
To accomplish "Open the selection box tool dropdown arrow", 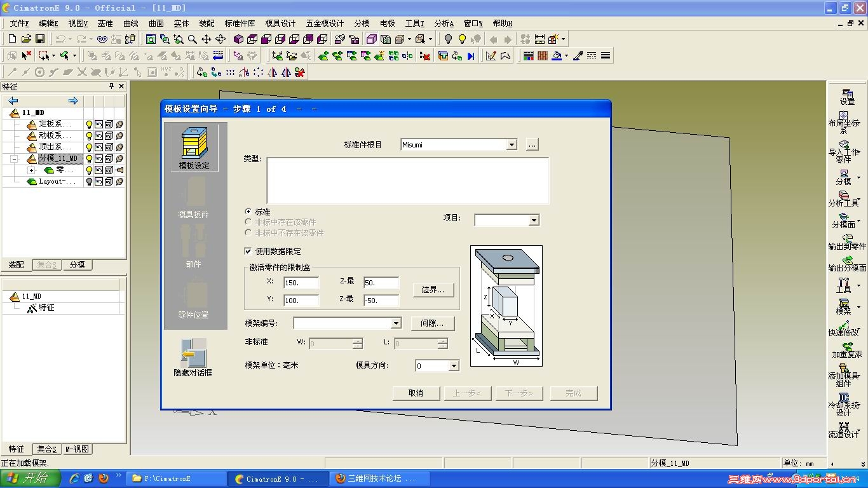I will click(53, 56).
